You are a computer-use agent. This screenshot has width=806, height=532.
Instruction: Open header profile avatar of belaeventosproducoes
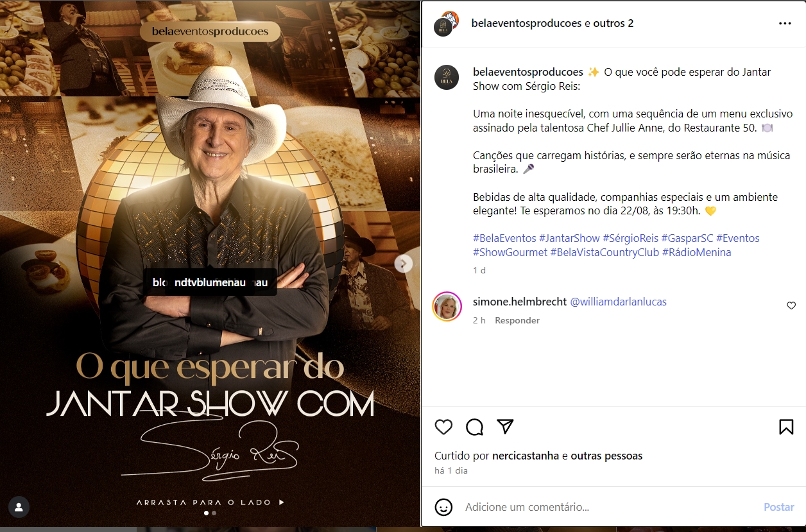pos(445,23)
